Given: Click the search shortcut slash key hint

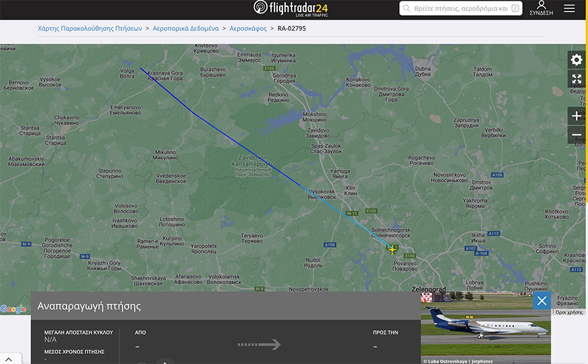Looking at the screenshot, I should coord(516,8).
